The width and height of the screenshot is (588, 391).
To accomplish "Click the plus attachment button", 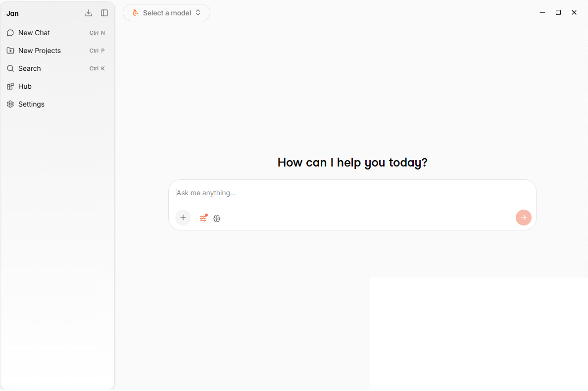I will point(183,218).
